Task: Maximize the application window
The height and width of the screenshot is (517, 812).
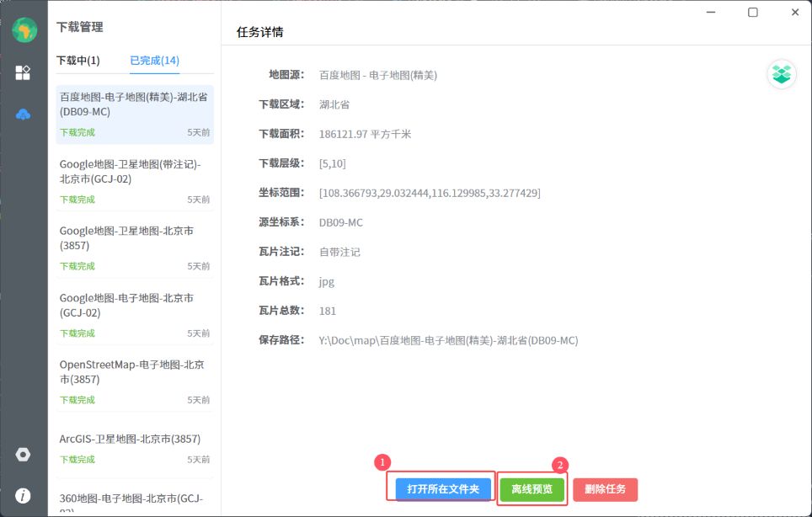Action: pos(752,12)
